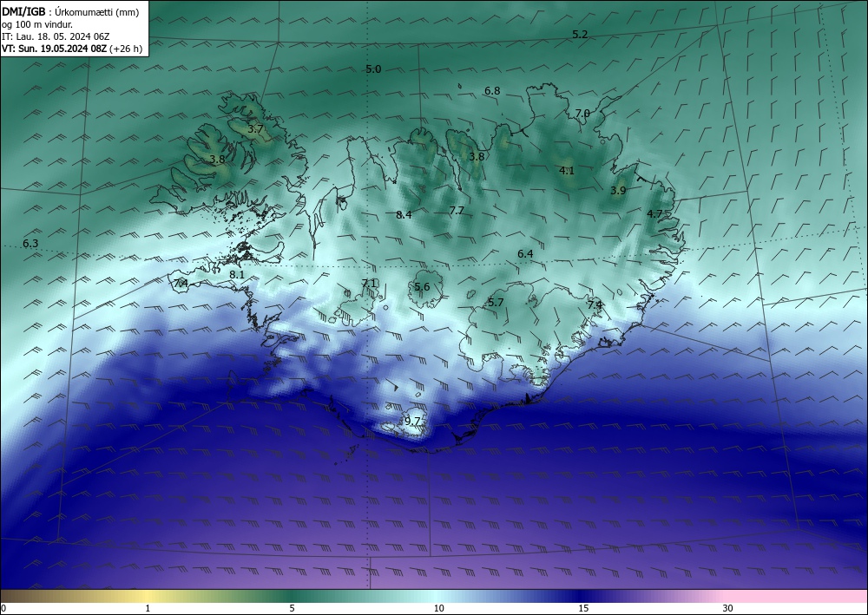The image size is (868, 615).
Task: Select the 3.9 value on the map
Action: pyautogui.click(x=618, y=190)
